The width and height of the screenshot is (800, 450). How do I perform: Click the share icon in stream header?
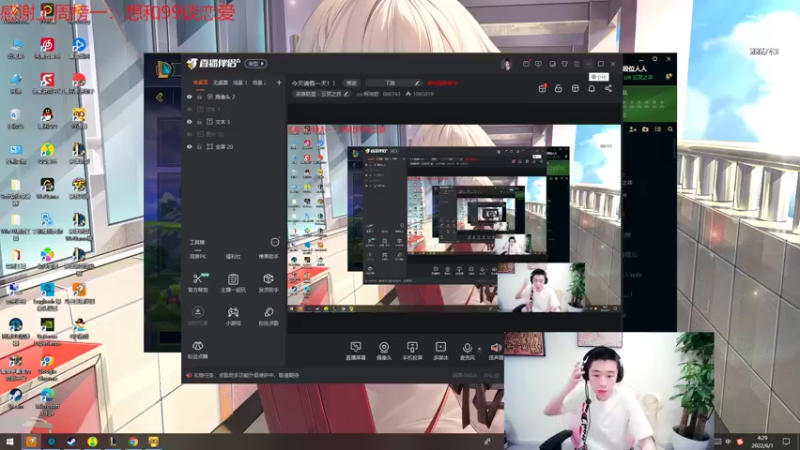tap(608, 88)
